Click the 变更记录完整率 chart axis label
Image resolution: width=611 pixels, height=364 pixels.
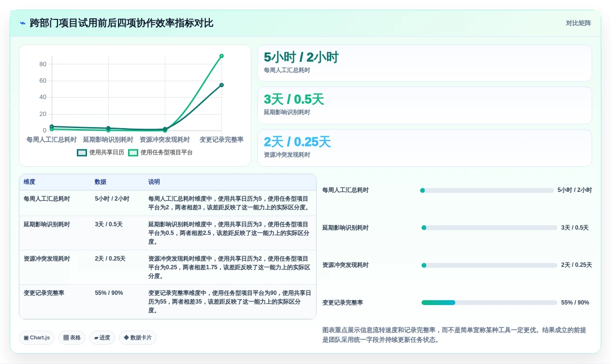pyautogui.click(x=221, y=139)
